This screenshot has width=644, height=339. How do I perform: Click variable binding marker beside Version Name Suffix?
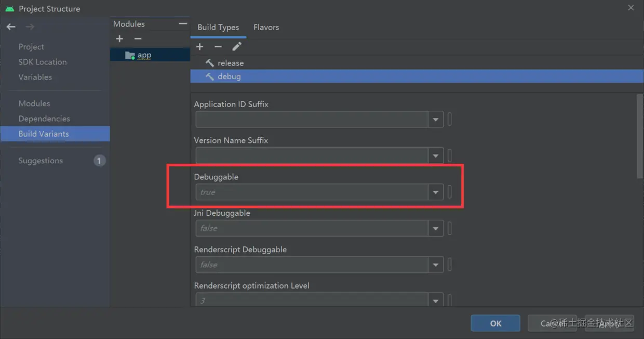[450, 155]
